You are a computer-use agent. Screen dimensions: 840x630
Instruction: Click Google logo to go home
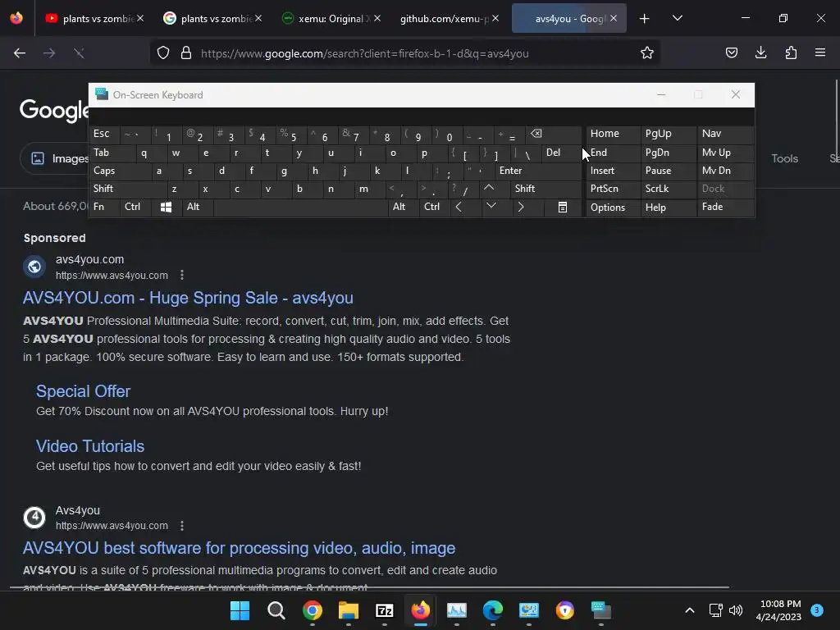tap(54, 111)
